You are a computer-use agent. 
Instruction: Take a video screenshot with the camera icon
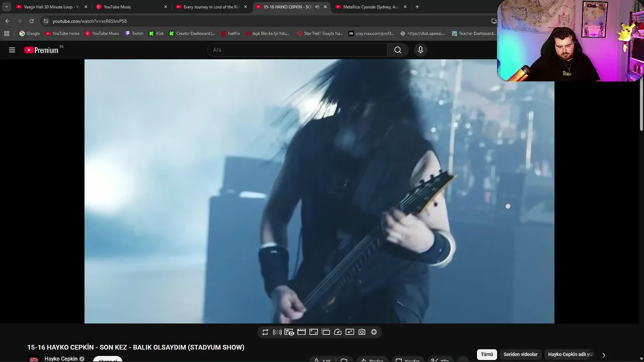coord(362,332)
